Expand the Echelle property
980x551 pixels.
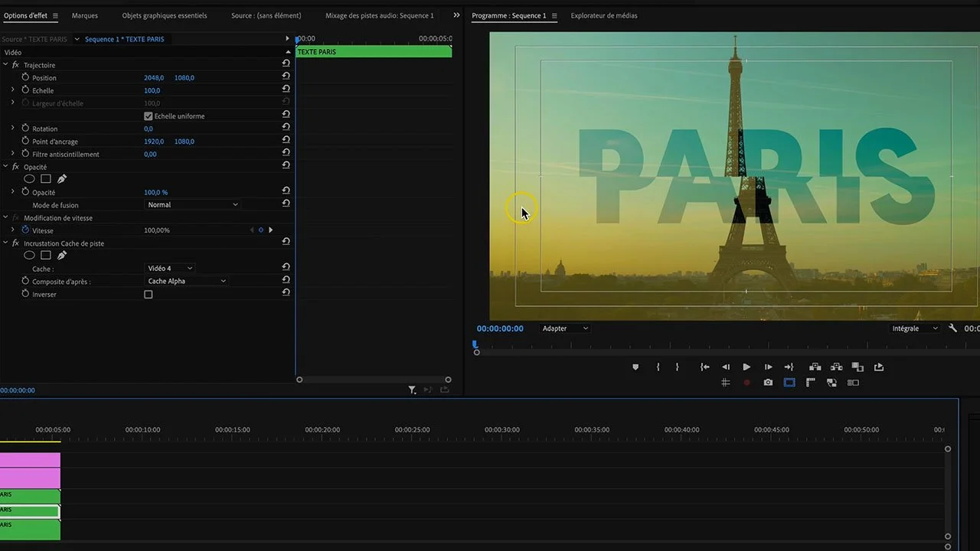click(12, 90)
